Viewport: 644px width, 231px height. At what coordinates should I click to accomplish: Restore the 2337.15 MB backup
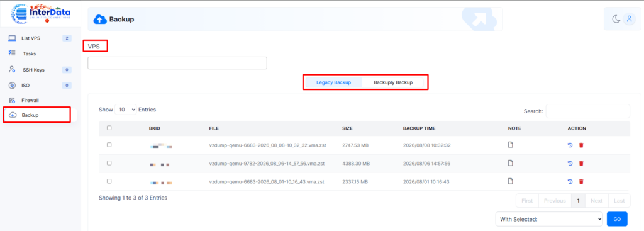[570, 182]
